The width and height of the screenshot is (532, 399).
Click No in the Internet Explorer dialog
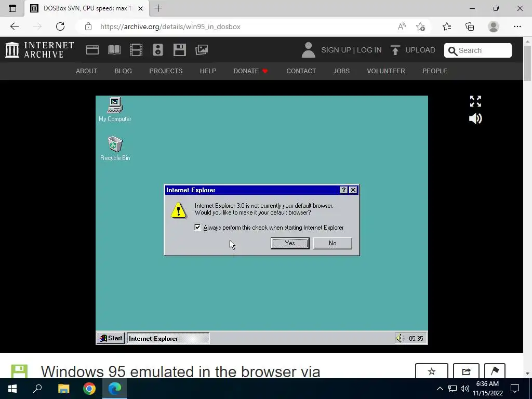(332, 243)
